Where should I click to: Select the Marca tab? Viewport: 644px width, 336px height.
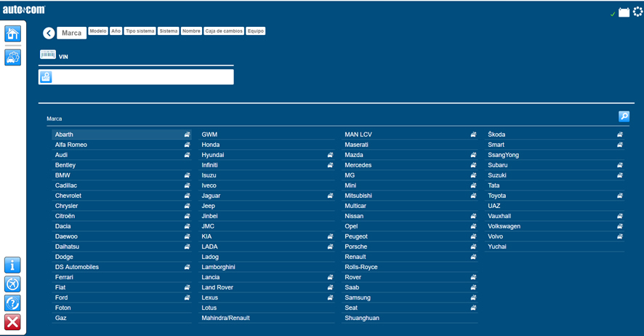[x=71, y=33]
